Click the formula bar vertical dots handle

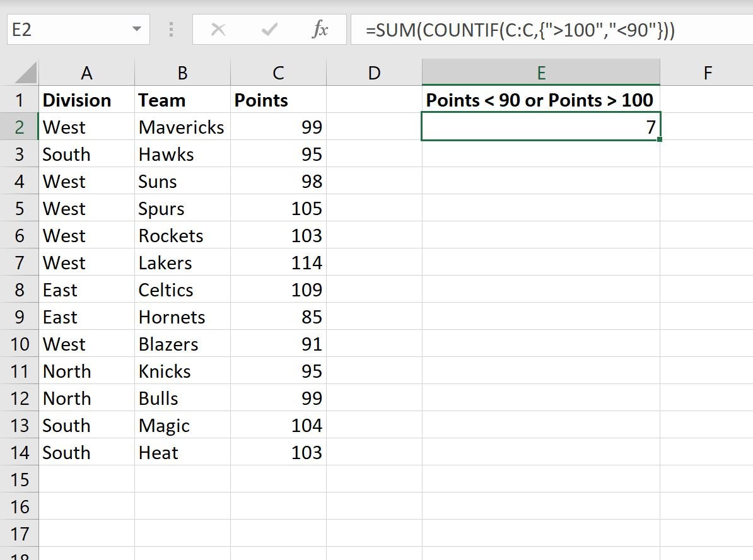[x=171, y=30]
